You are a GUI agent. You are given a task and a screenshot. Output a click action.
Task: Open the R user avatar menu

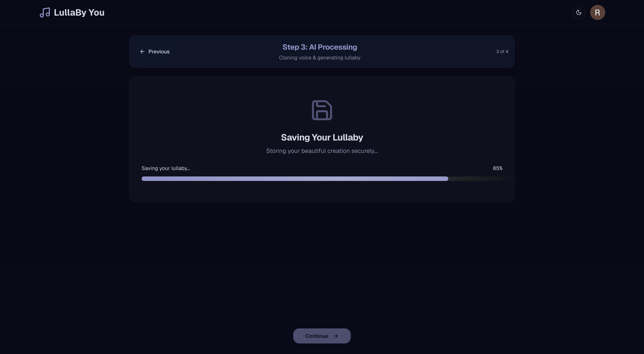597,12
